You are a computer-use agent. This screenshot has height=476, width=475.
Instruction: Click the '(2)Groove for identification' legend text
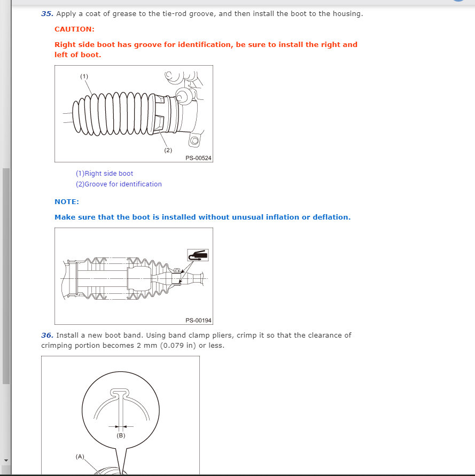(x=119, y=184)
